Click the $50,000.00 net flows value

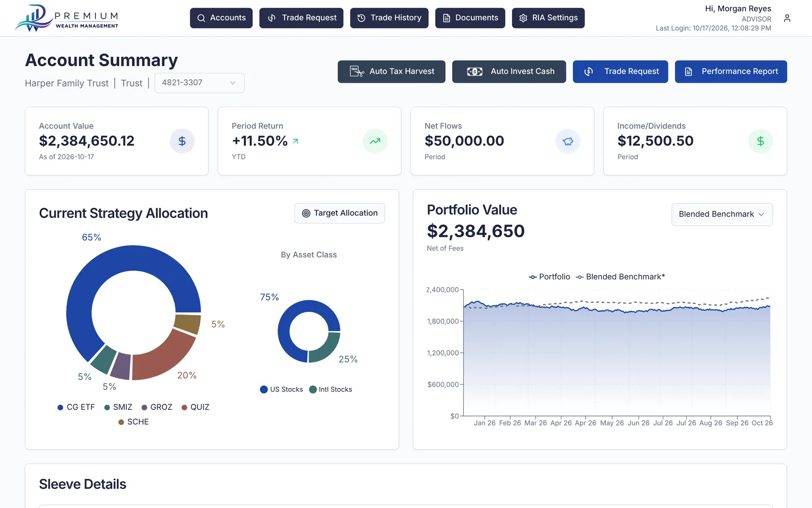[464, 141]
